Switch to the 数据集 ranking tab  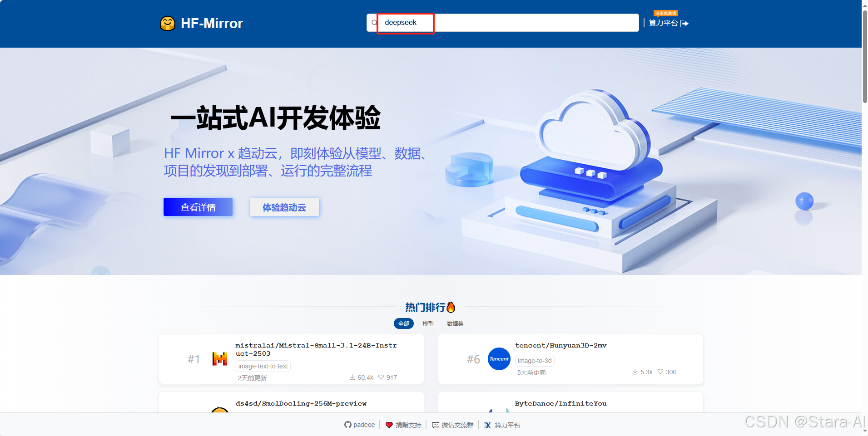point(455,323)
